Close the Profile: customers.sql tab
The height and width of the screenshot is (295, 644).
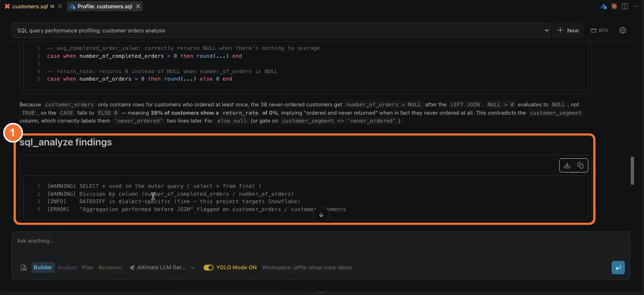coord(138,7)
